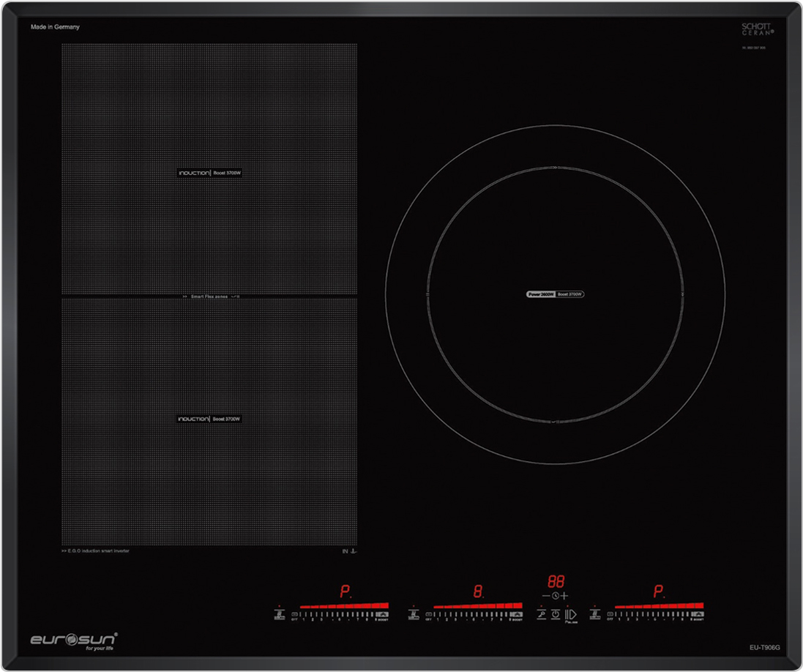The height and width of the screenshot is (672, 803).
Task: Select the left zone's cooking zone icon
Action: (280, 615)
